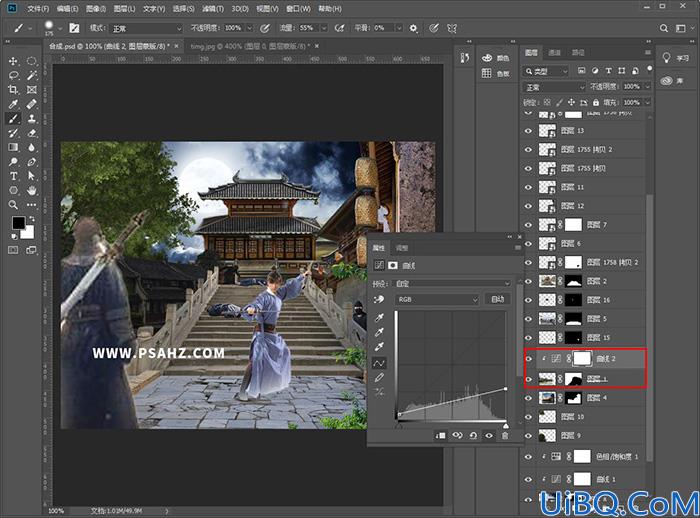Image resolution: width=700 pixels, height=518 pixels.
Task: Open the Color panel button
Action: (x=495, y=58)
